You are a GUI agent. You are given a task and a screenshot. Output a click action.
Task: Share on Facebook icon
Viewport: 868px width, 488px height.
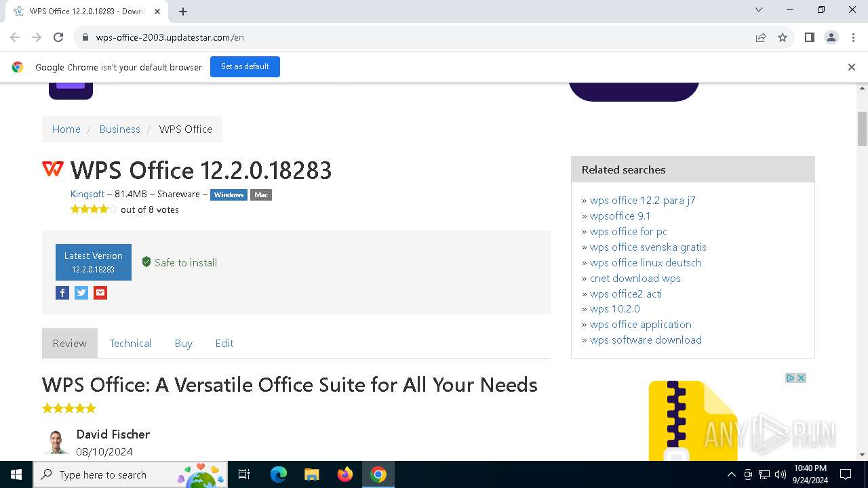(62, 293)
